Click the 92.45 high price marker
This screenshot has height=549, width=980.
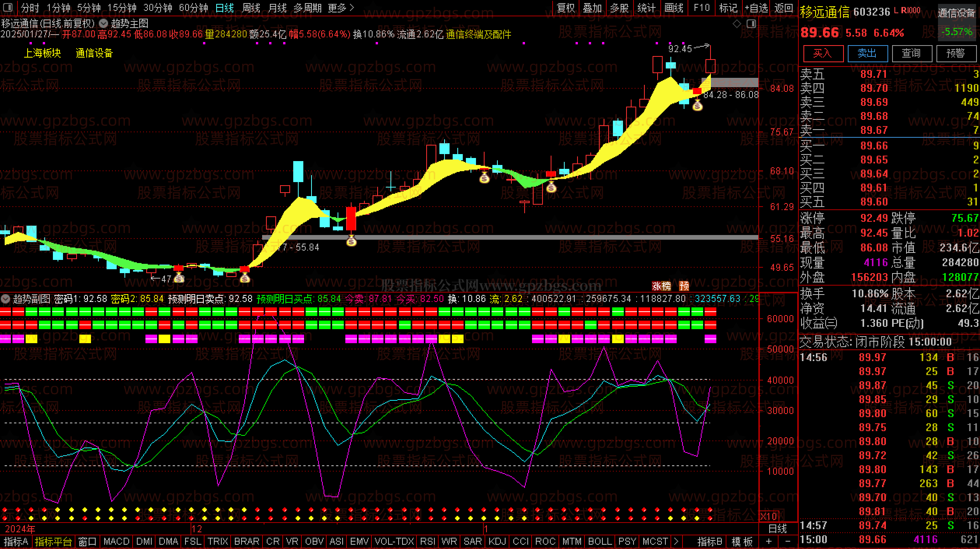[x=680, y=49]
